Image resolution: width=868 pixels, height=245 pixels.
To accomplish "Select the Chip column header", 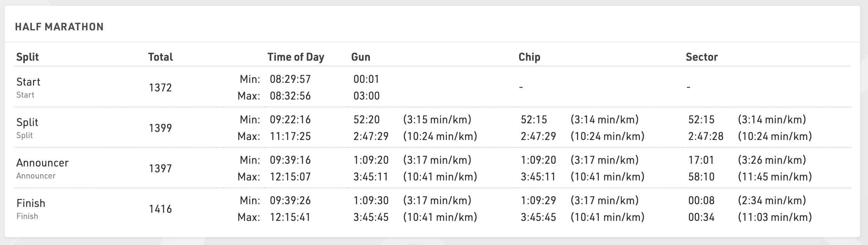I will [529, 57].
